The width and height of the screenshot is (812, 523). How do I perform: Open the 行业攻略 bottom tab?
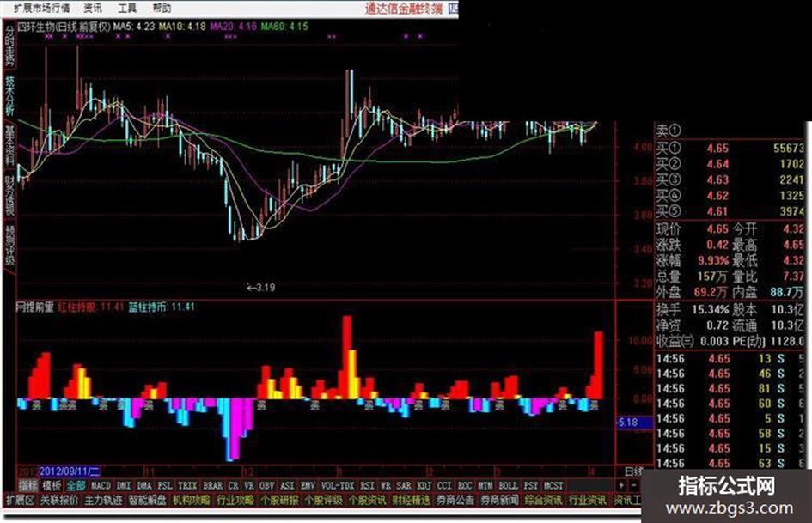pos(235,500)
